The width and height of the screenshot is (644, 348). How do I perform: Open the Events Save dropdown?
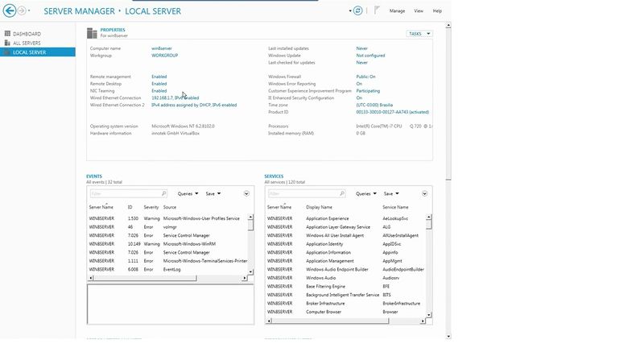(x=213, y=193)
